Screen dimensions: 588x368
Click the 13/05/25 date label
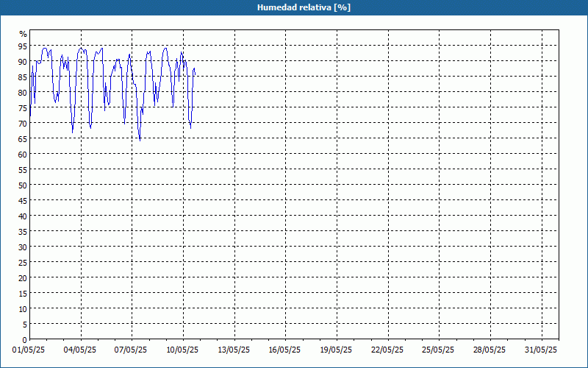coord(234,350)
